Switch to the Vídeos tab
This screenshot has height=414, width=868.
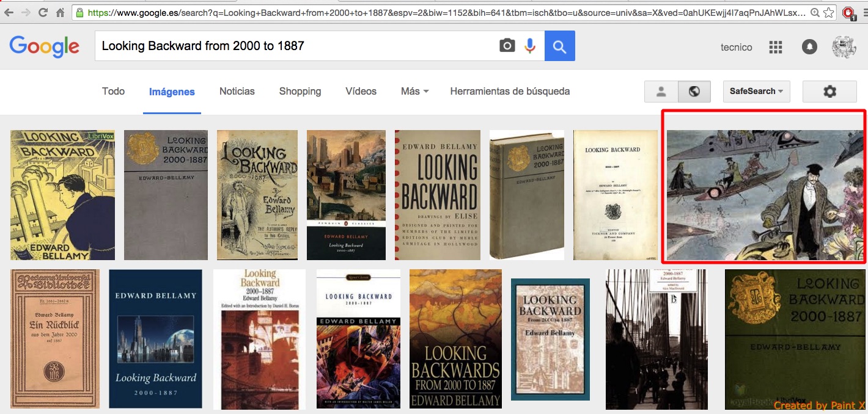[361, 92]
